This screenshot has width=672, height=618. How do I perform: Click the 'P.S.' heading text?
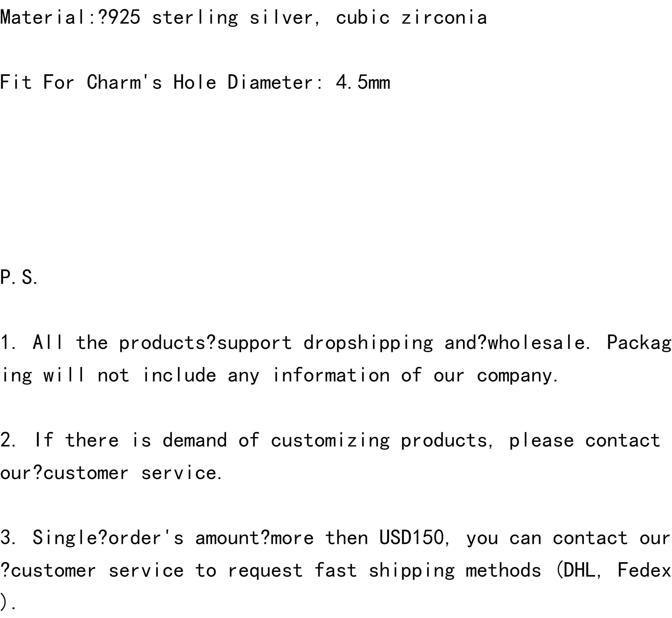point(19,277)
